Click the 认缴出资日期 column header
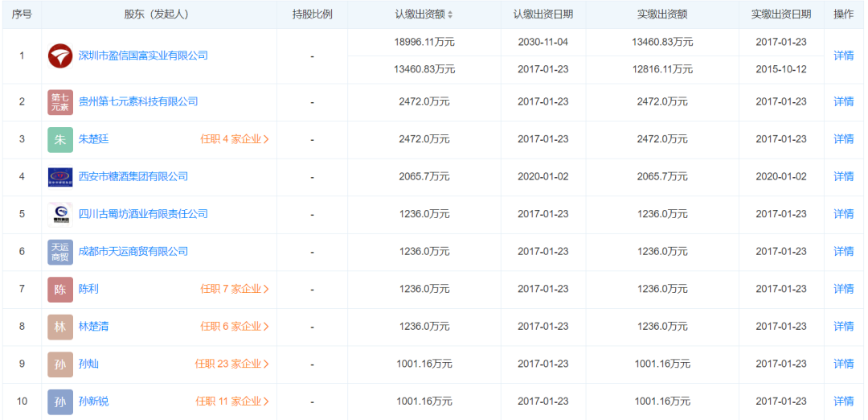The width and height of the screenshot is (868, 420). pos(542,15)
